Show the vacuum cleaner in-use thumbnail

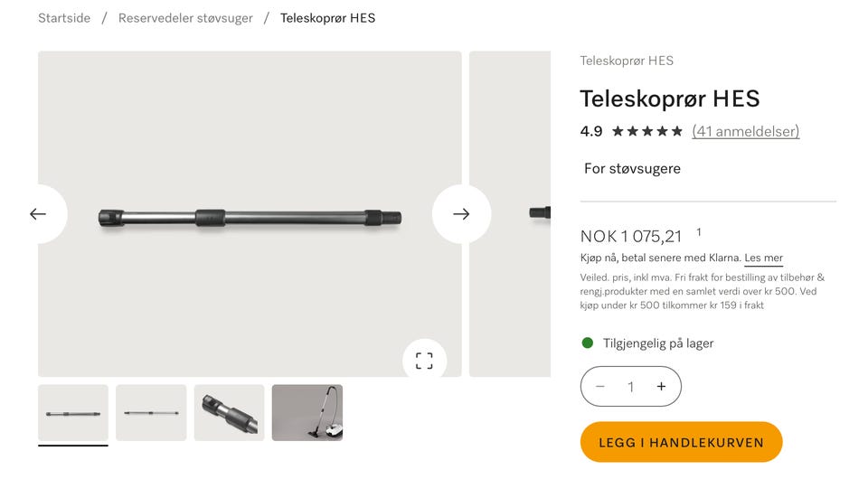click(x=307, y=413)
